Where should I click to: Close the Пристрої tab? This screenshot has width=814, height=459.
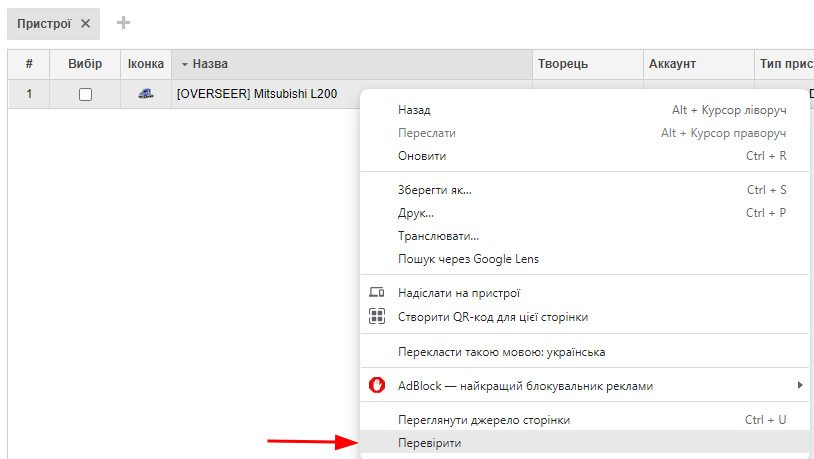pyautogui.click(x=86, y=24)
